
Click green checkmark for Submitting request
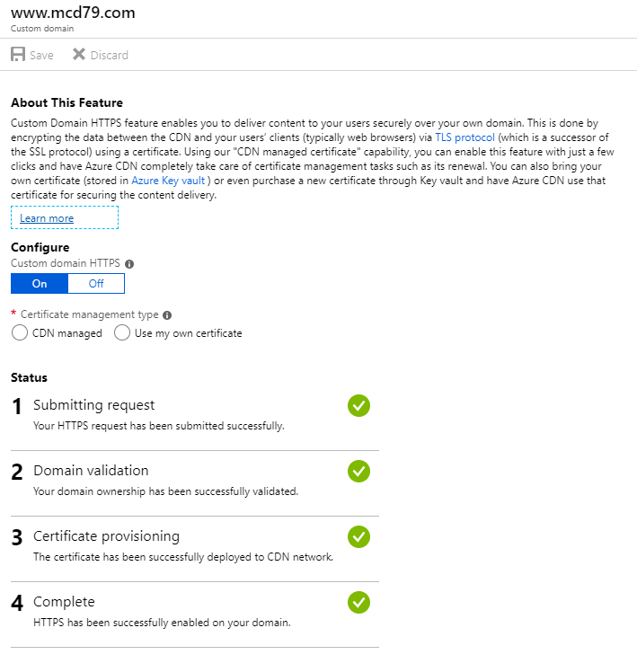coord(358,406)
